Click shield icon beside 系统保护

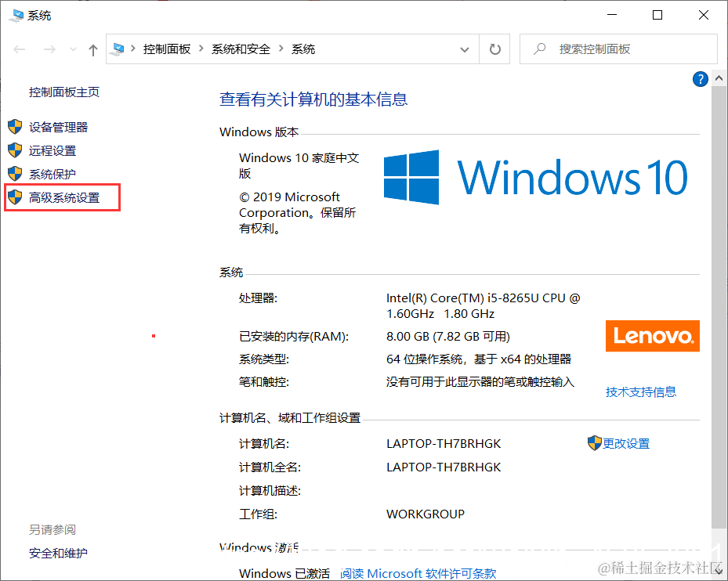pos(15,174)
